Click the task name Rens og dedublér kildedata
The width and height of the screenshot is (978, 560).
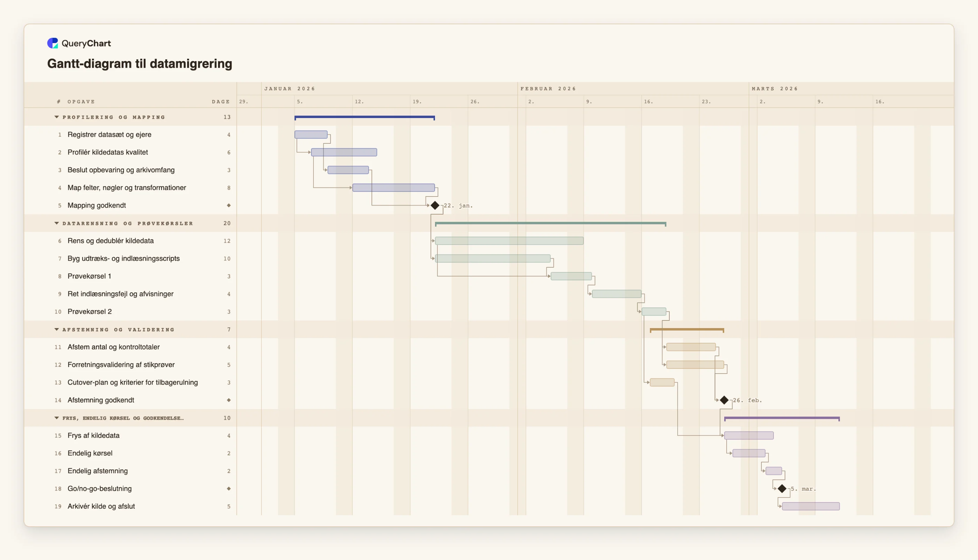coord(111,241)
